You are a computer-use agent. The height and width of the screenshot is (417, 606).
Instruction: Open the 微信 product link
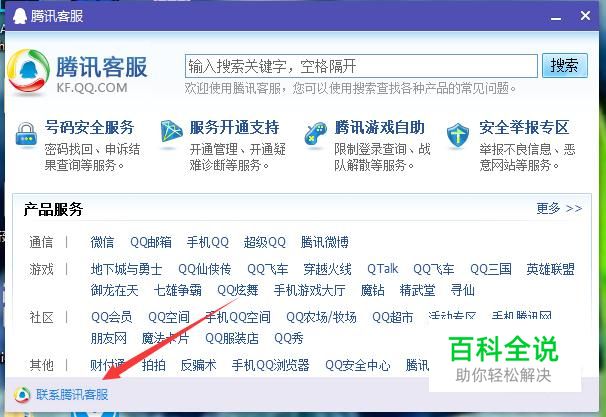click(102, 242)
